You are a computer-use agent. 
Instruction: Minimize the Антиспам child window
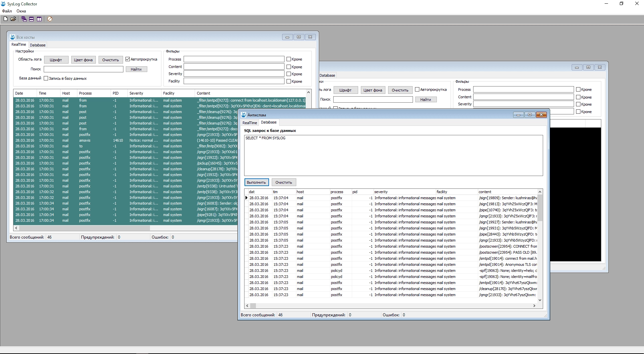point(518,115)
